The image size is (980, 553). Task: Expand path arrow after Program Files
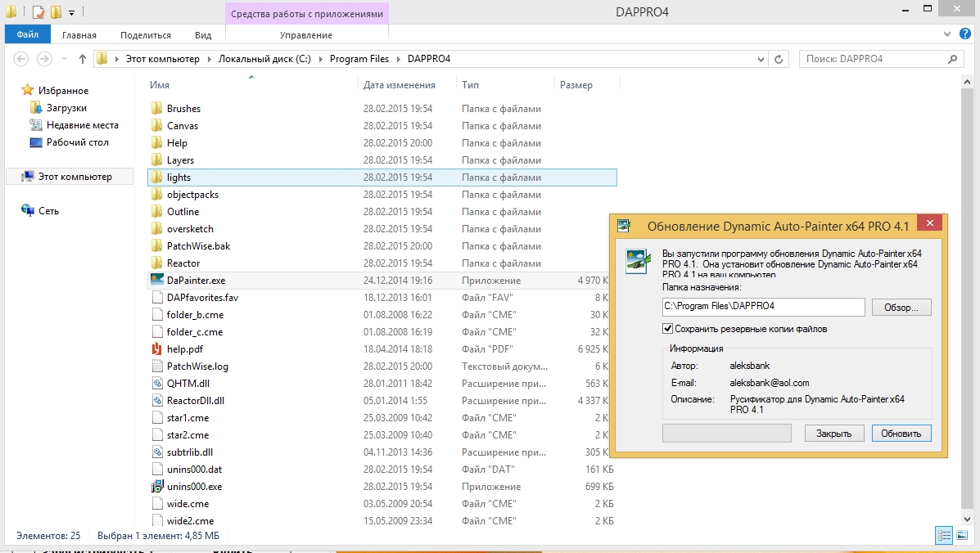click(398, 59)
